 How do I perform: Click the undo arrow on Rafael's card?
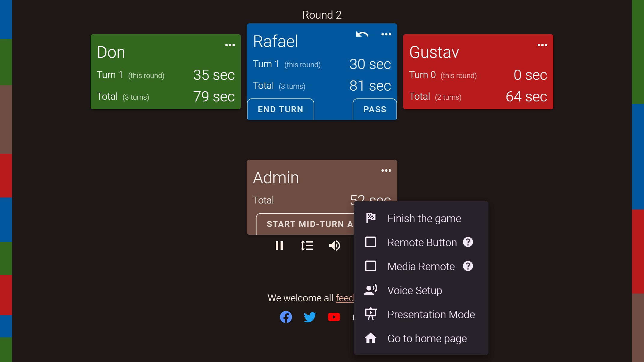[362, 34]
